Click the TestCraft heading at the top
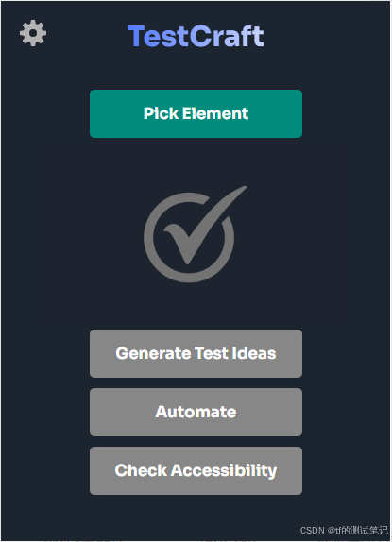Image resolution: width=392 pixels, height=542 pixels. coord(196,36)
